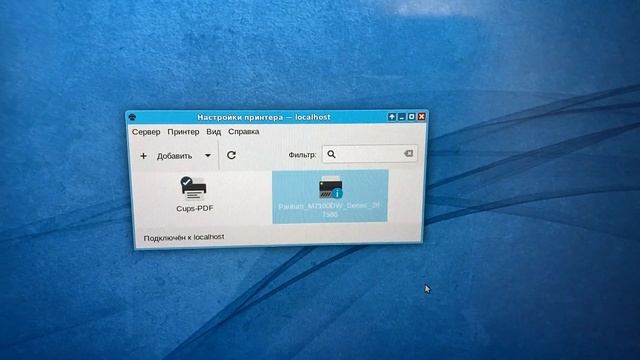
Task: Open the Принтер menu
Action: click(x=183, y=132)
